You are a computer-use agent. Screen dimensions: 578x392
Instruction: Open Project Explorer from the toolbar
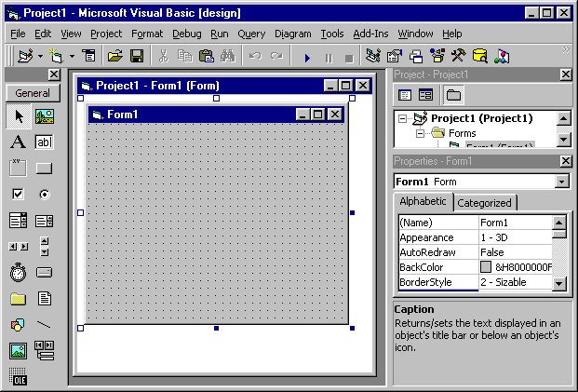[x=373, y=56]
